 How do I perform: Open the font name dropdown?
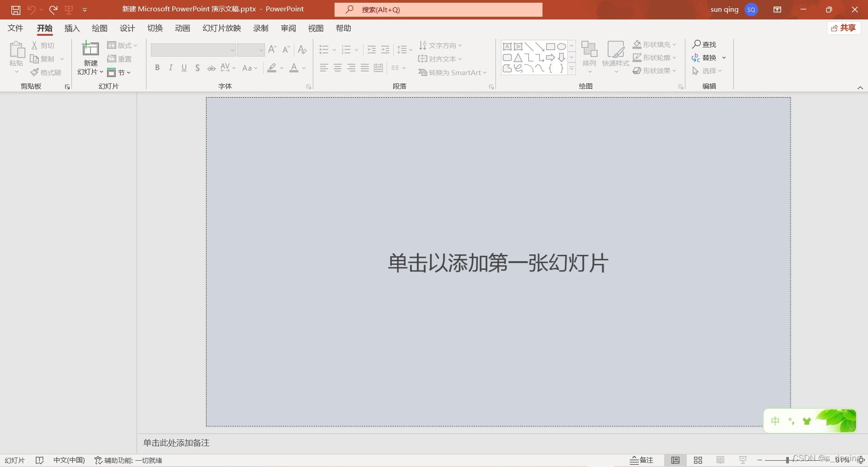pos(232,50)
